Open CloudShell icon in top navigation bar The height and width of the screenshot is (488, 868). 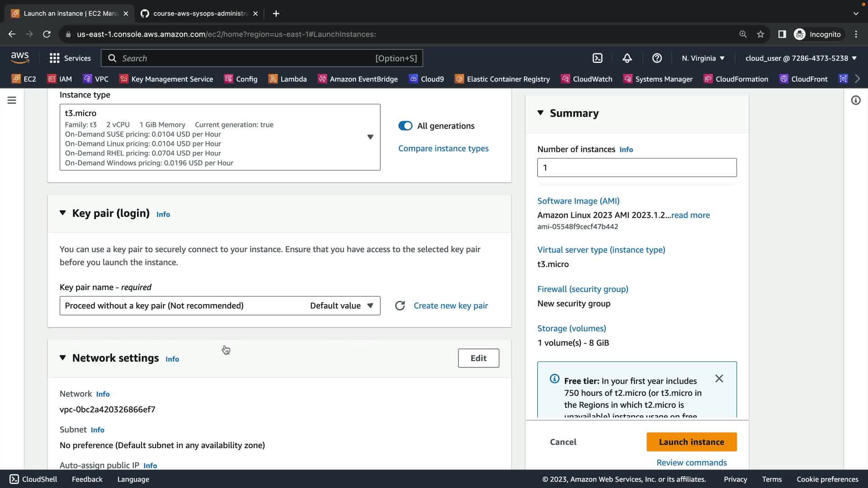pos(597,58)
